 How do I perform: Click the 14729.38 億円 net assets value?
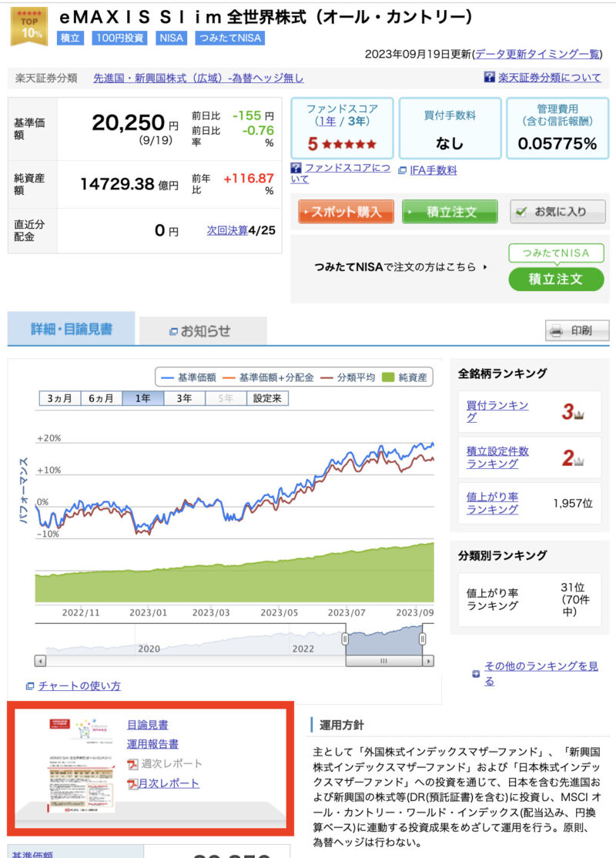point(129,184)
